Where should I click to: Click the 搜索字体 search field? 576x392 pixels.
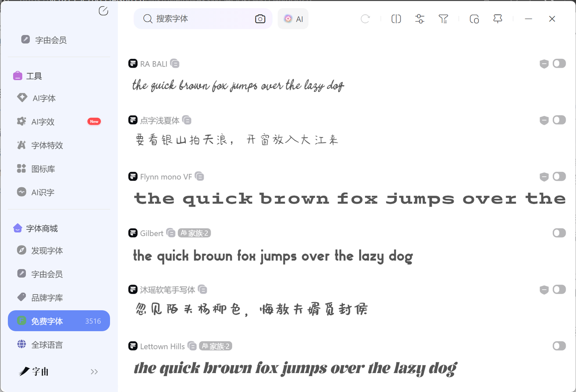[202, 19]
